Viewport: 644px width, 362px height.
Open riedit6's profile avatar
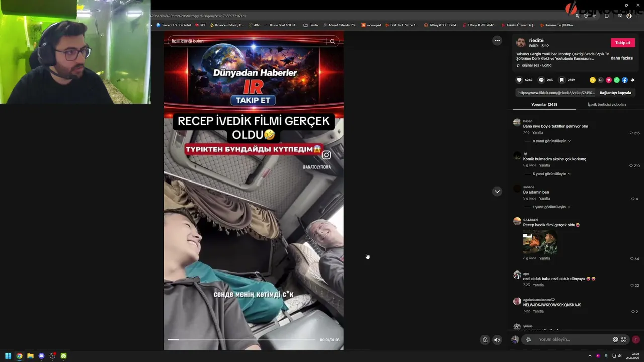[x=521, y=43]
